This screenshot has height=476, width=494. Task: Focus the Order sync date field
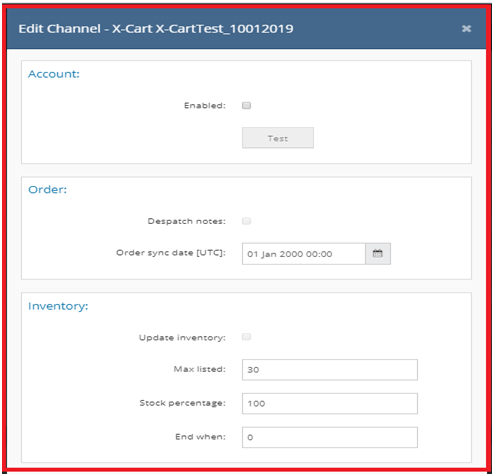[304, 254]
